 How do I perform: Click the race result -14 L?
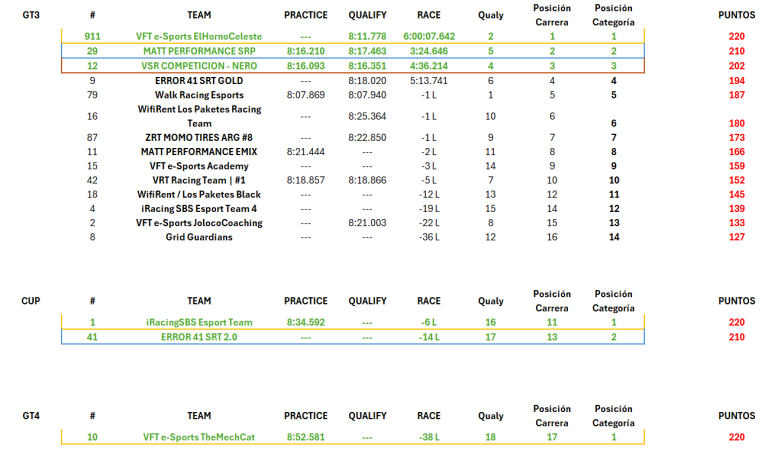pos(429,337)
